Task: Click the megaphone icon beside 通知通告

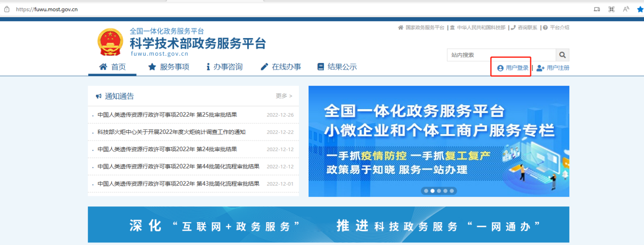Action: pyautogui.click(x=98, y=96)
